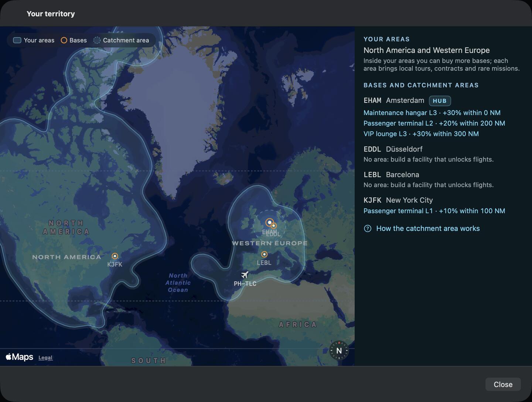Click the Your territory window title
Viewport: 532px width, 402px height.
click(51, 14)
